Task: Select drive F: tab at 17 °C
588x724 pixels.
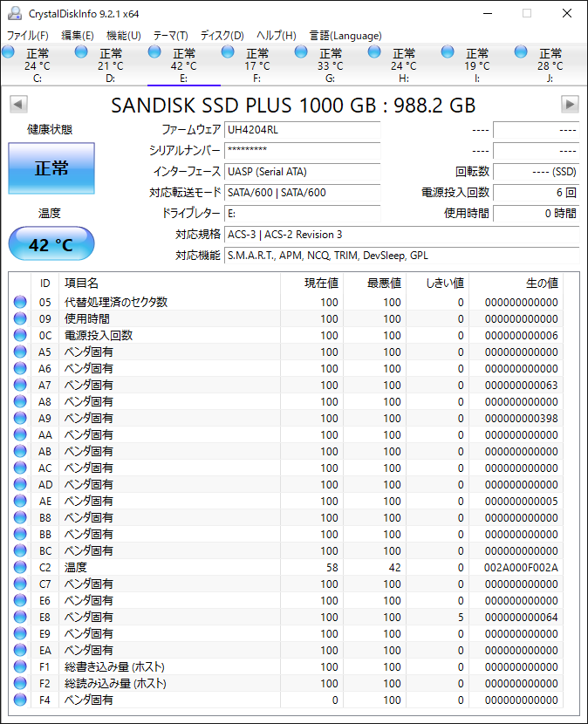Action: pos(256,65)
